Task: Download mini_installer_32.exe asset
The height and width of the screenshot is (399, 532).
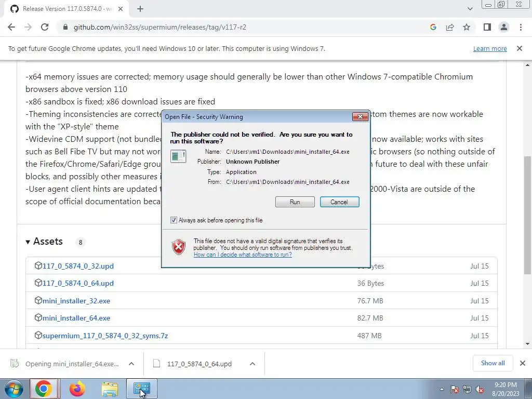Action: (76, 301)
